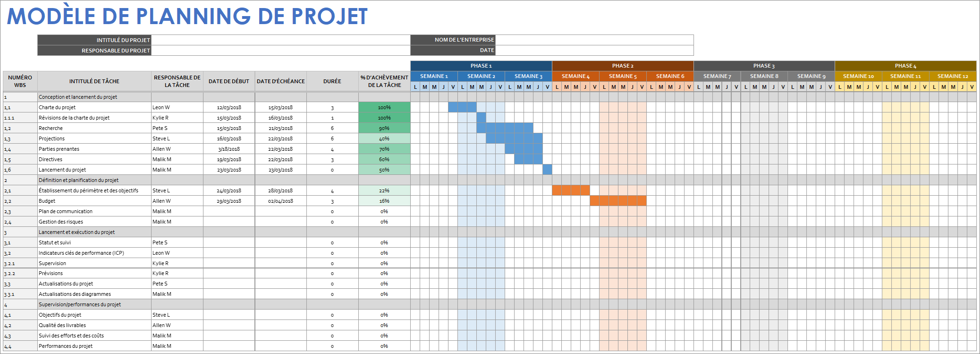Select the SEMAINE 1 header cell
Screen dimensions: 980x354
tap(434, 76)
